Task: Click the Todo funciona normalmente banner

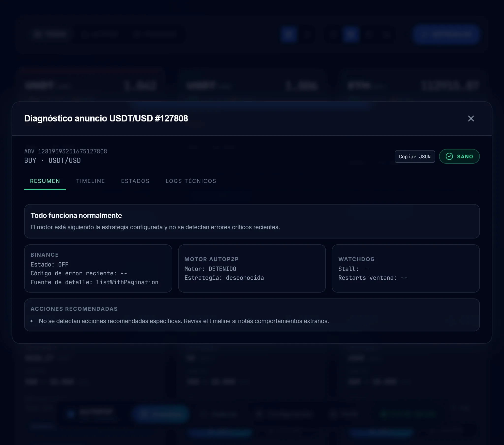Action: click(x=252, y=221)
